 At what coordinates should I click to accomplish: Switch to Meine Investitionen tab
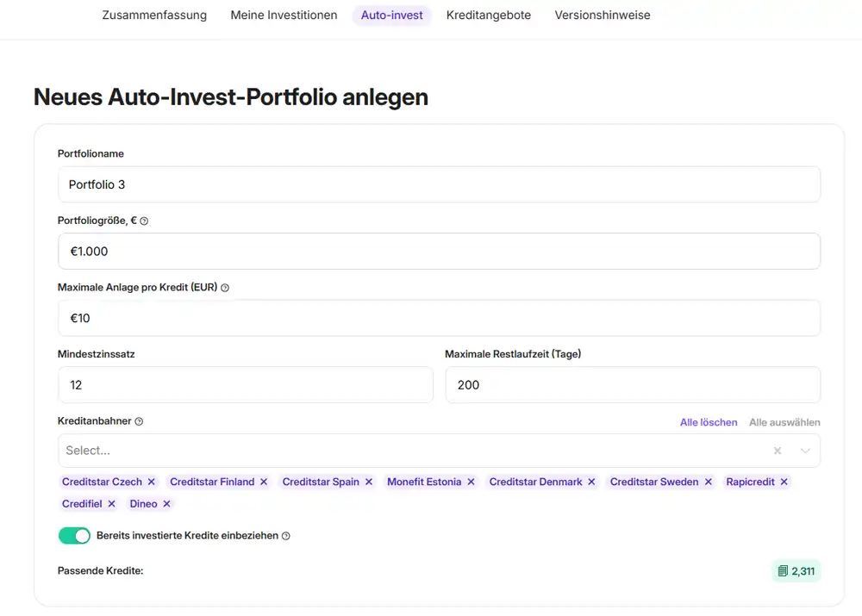(284, 16)
